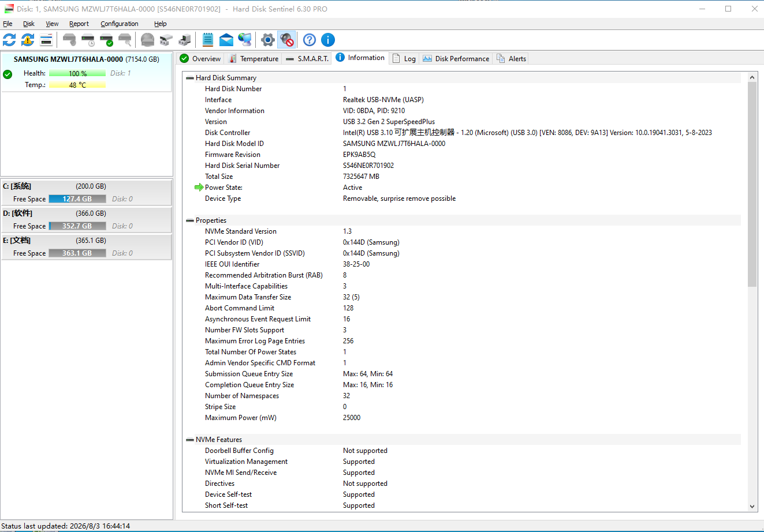Viewport: 764px width, 532px height.
Task: Click the NVMe Standard Version row label
Action: click(241, 231)
